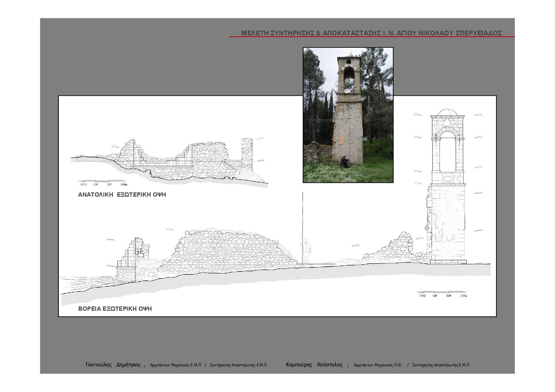The width and height of the screenshot is (555, 392).
Task: Click the label ΑΝΑΤΟΛΙΚΗ ΕΞΩΤΕΡΙΚΗ ΟΨΗ
Action: click(122, 195)
